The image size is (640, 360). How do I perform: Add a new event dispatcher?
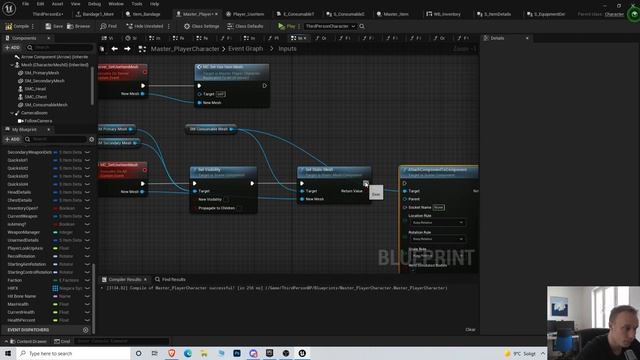coord(86,330)
